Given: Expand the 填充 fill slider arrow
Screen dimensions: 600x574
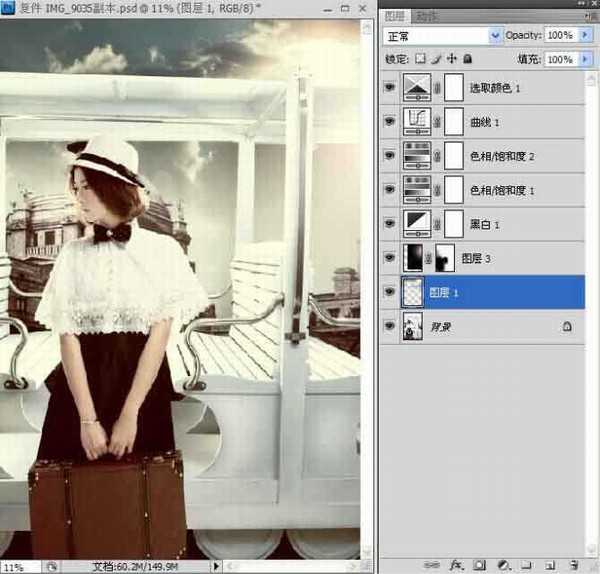Looking at the screenshot, I should (x=583, y=60).
